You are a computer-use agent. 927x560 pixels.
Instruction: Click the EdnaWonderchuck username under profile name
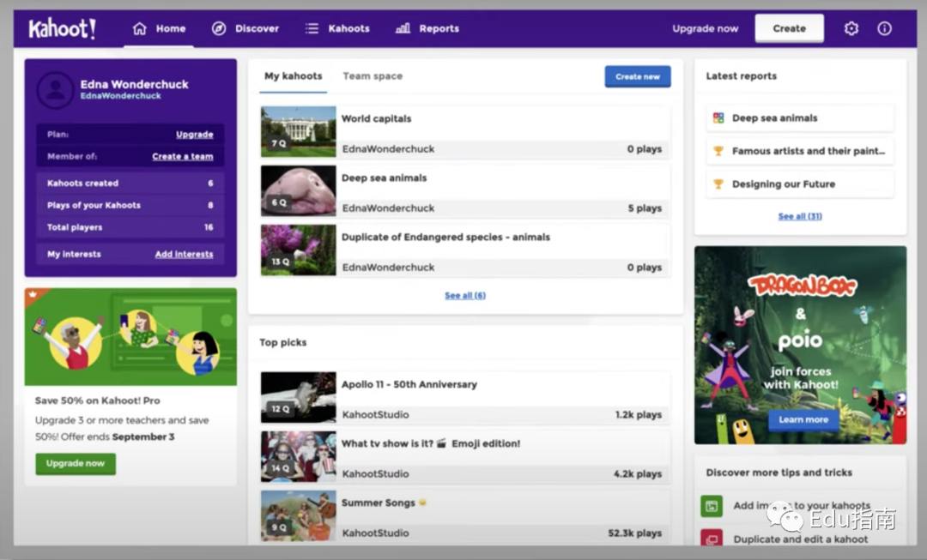[x=121, y=96]
